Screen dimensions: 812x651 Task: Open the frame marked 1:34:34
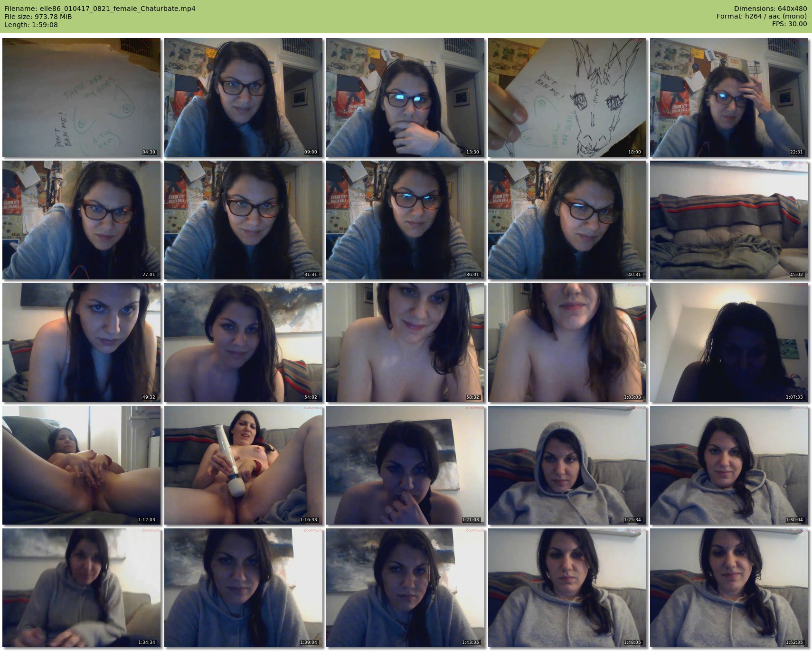pyautogui.click(x=81, y=588)
